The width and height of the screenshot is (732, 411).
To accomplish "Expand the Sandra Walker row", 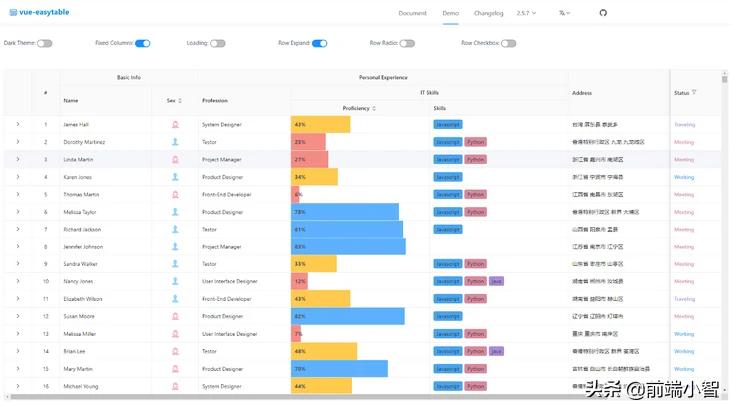I will (18, 263).
